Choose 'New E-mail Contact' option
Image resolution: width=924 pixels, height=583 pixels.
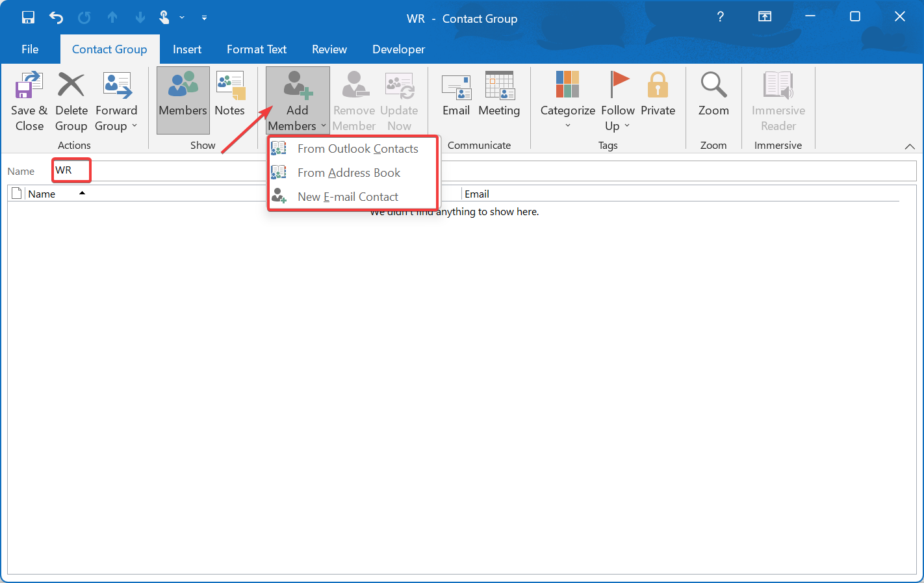[348, 196]
